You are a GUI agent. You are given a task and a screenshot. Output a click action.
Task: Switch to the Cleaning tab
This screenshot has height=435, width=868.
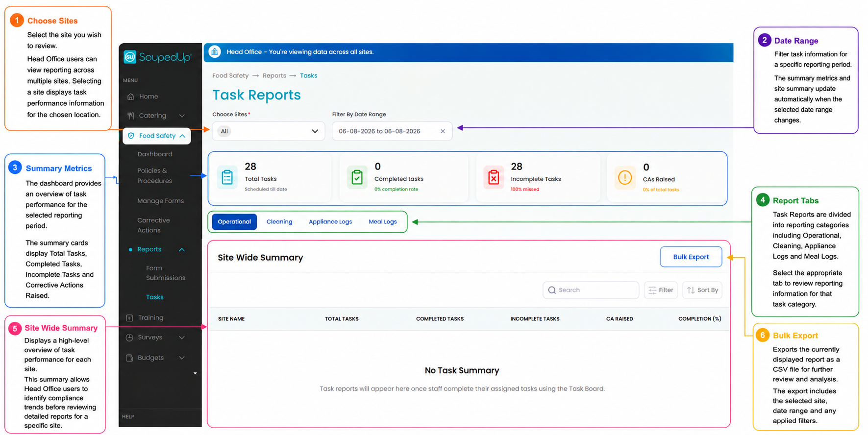point(279,222)
